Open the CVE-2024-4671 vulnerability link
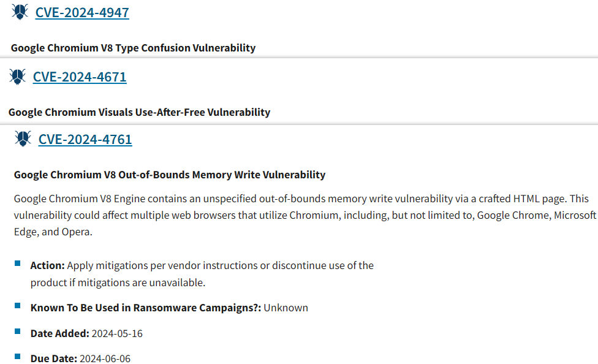 tap(80, 77)
